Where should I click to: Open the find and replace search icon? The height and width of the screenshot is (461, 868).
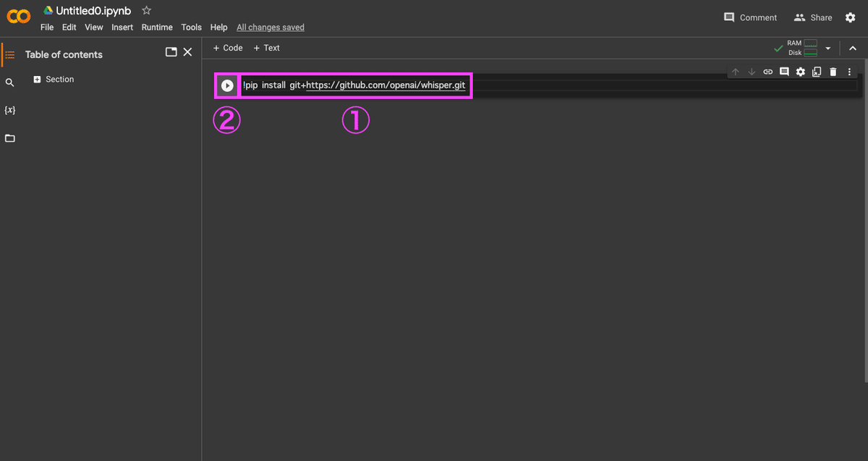[x=10, y=83]
